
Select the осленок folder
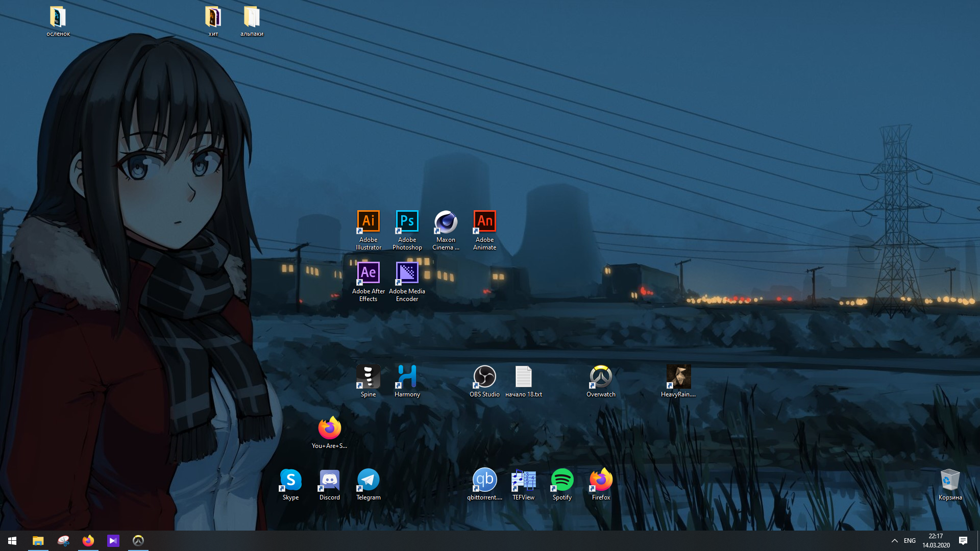58,21
